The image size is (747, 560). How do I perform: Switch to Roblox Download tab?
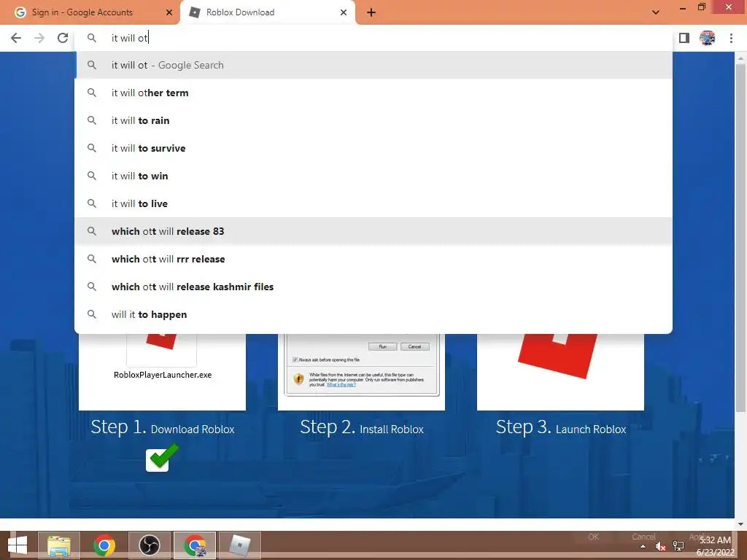point(267,12)
